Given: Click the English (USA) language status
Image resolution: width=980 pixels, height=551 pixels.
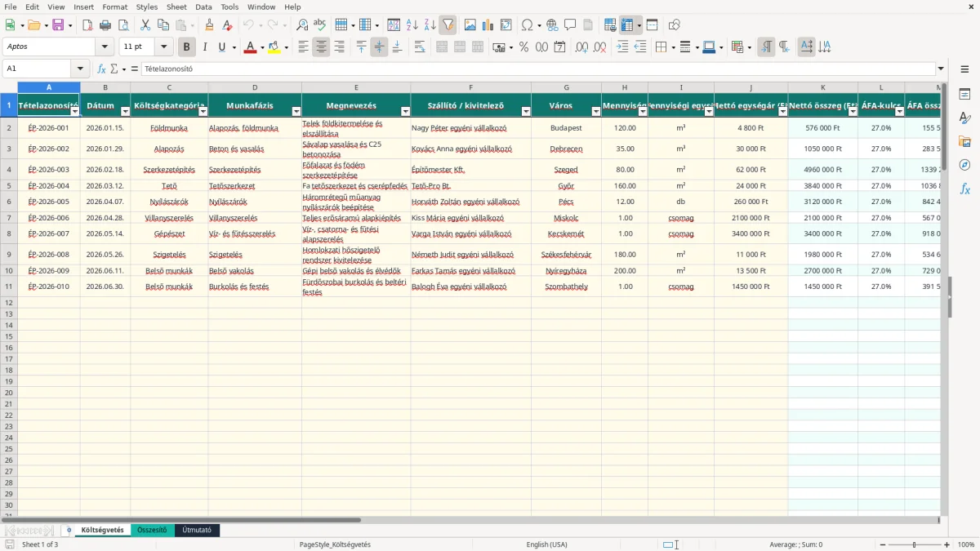Looking at the screenshot, I should point(546,544).
